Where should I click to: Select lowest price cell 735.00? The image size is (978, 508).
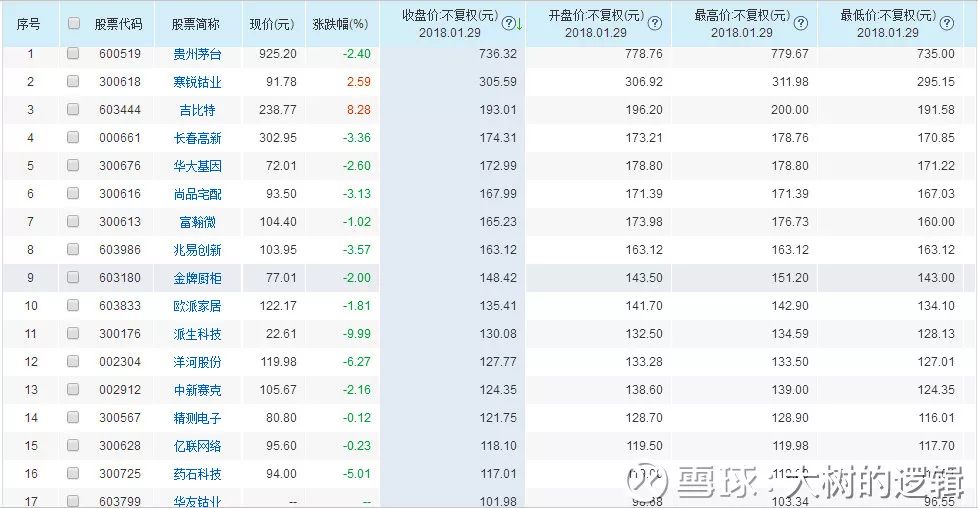pyautogui.click(x=936, y=54)
